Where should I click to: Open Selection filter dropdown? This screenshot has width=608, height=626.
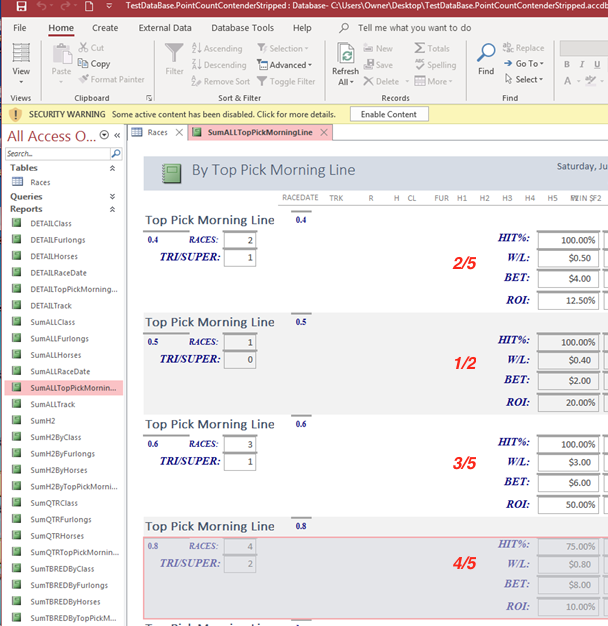click(x=283, y=48)
